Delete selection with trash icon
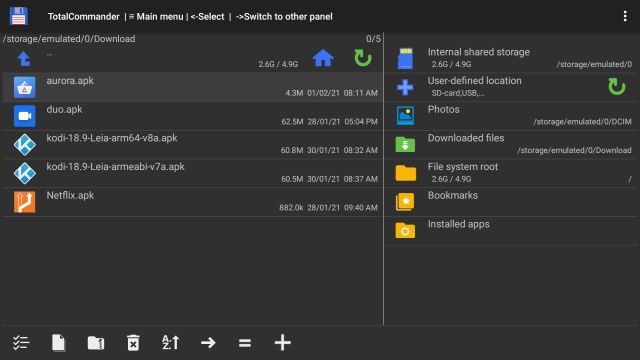 (x=133, y=342)
